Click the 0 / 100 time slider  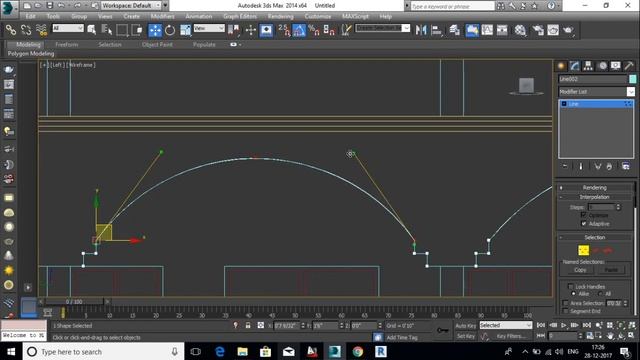click(x=74, y=302)
